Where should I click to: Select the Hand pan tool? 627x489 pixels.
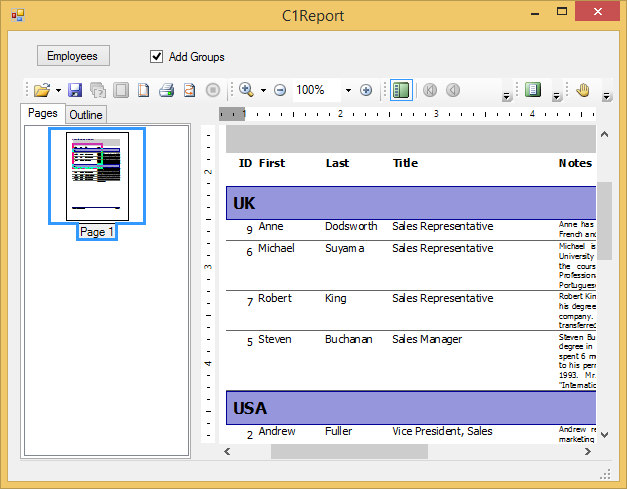pyautogui.click(x=584, y=90)
